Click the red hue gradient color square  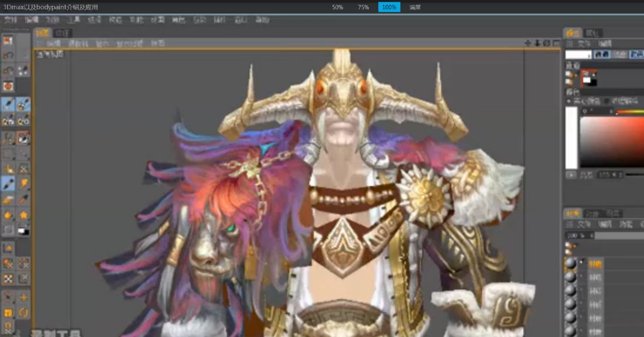[x=612, y=142]
